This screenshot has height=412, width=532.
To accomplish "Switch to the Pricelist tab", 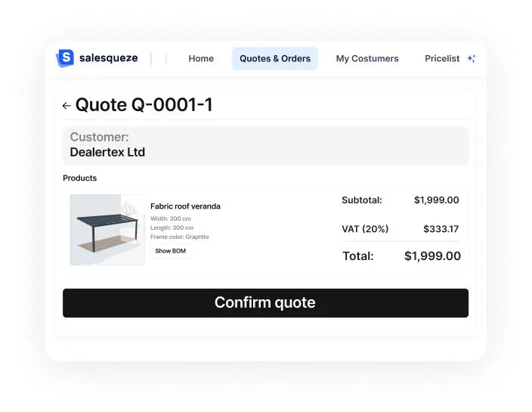I will [x=442, y=58].
